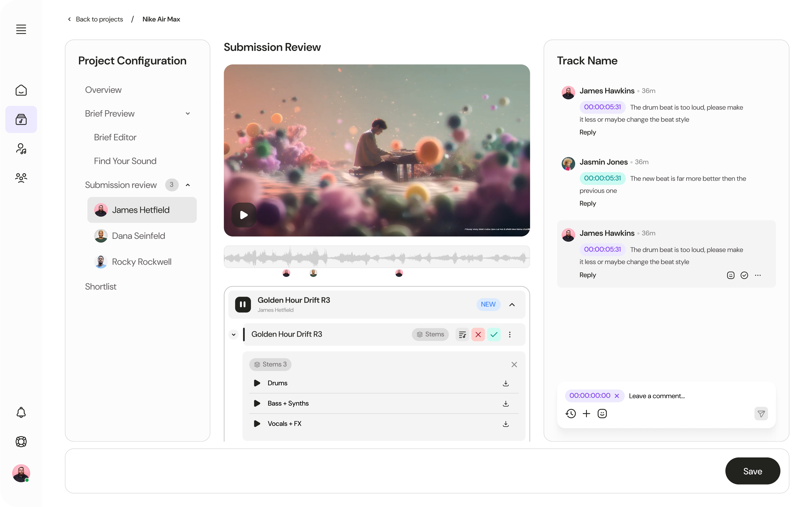Open the Artists icon in sidebar
812x507 pixels.
point(21,148)
